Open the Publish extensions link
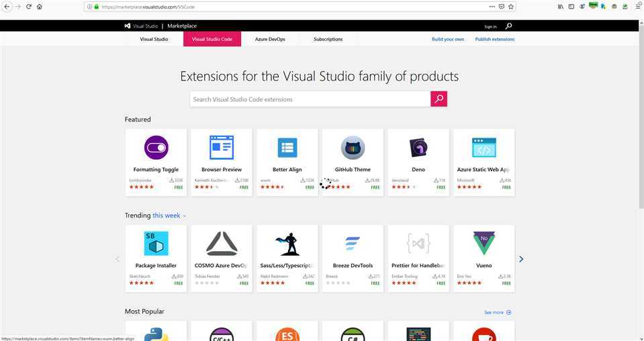Screen dimensions: 644x341 tap(494, 40)
